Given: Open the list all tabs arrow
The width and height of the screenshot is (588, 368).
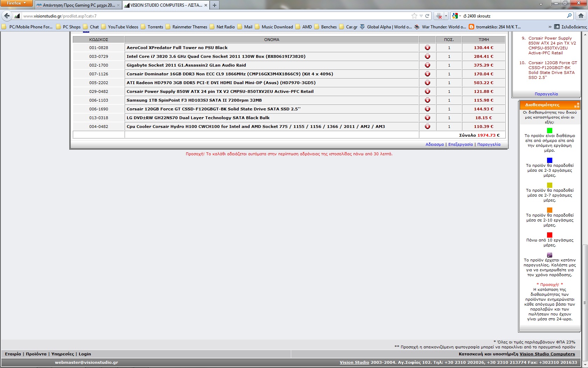Looking at the screenshot, I should [541, 5].
